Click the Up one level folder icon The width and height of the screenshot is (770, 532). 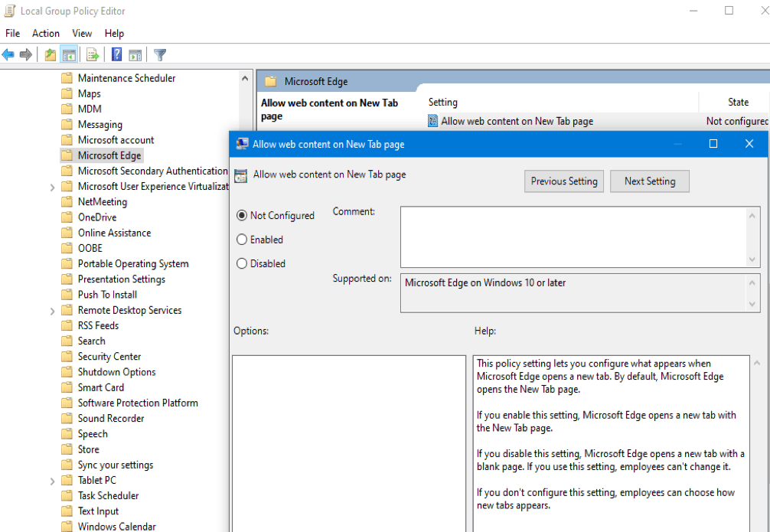coord(50,54)
